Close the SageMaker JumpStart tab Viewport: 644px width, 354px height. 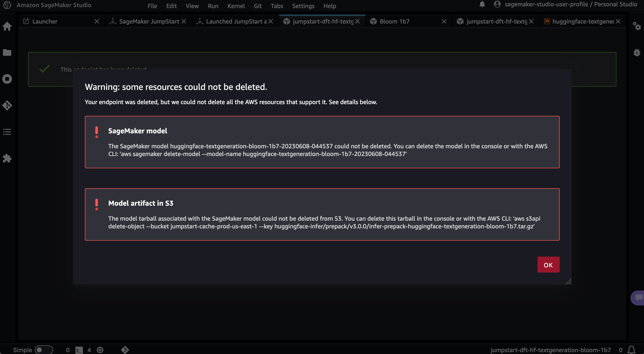coord(184,21)
